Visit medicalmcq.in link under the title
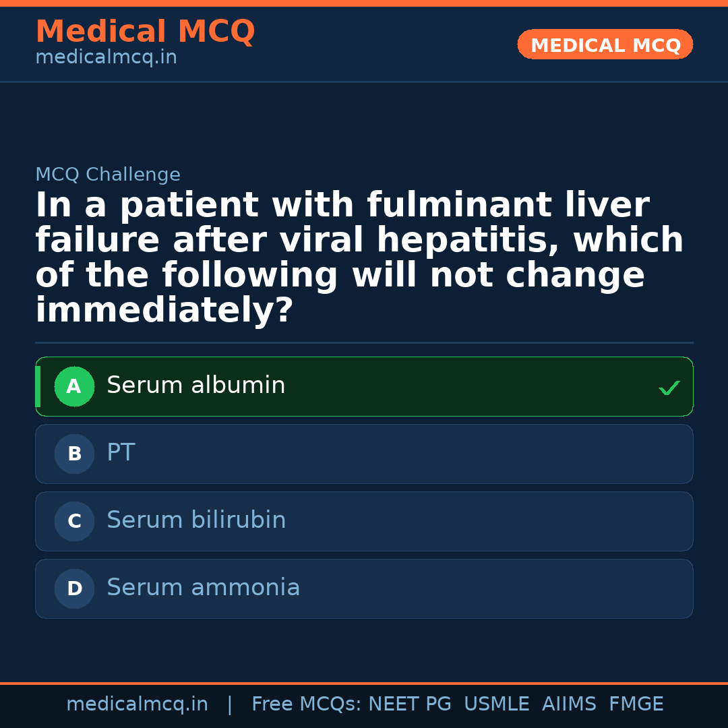The height and width of the screenshot is (728, 728). (x=106, y=58)
